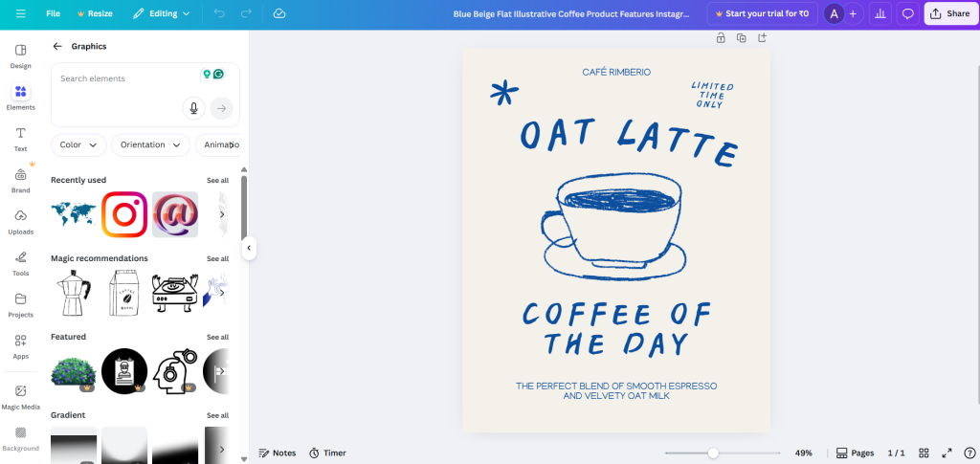Select the head with gears graphic
The image size is (980, 464).
175,371
